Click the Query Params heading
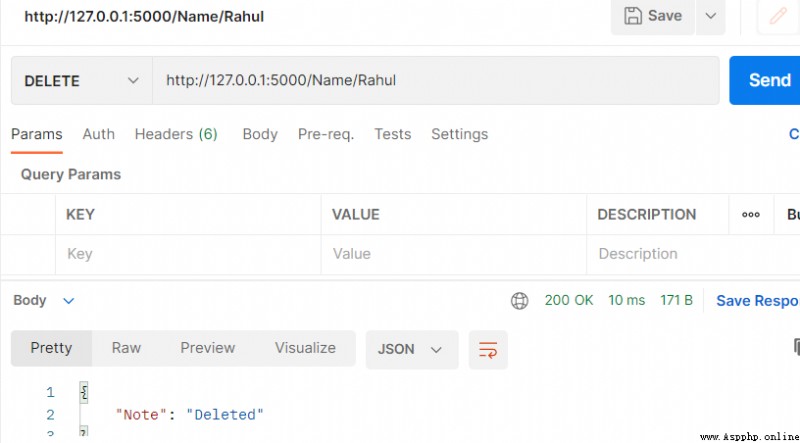This screenshot has width=800, height=443. point(71,175)
